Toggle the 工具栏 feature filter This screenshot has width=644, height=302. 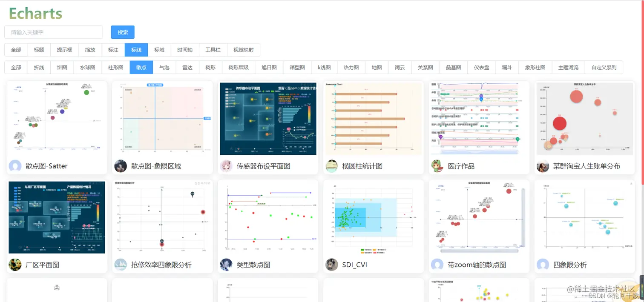click(213, 50)
